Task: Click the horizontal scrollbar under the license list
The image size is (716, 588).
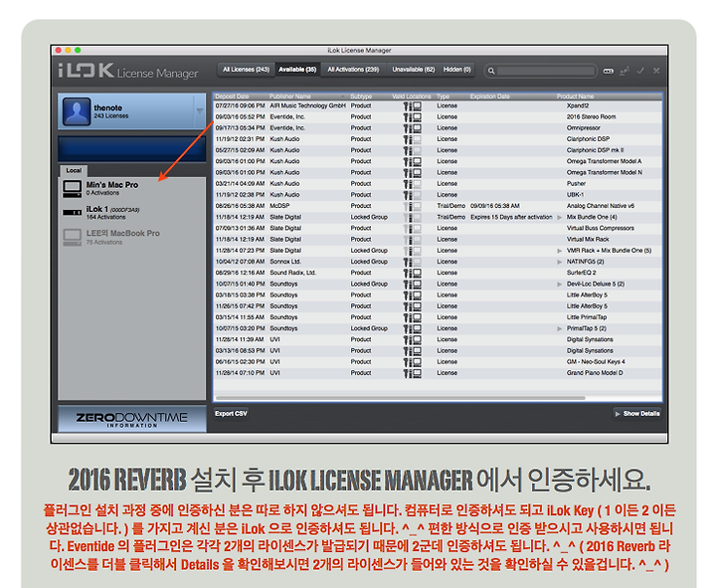Action: pos(401,398)
